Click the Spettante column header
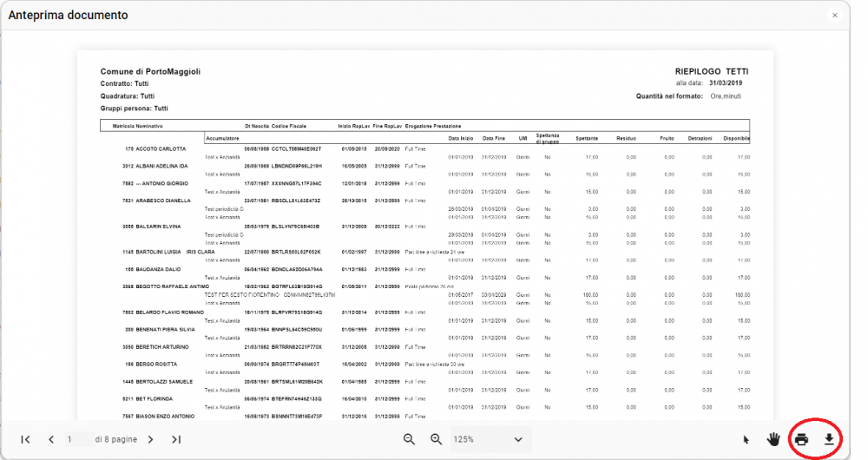Screen dimensions: 868x460 (x=587, y=138)
